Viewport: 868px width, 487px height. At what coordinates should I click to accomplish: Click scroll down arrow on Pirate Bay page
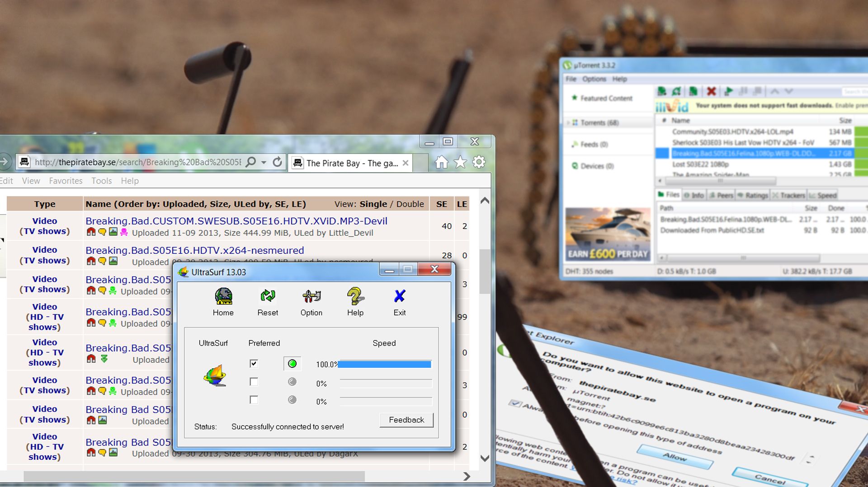(485, 458)
